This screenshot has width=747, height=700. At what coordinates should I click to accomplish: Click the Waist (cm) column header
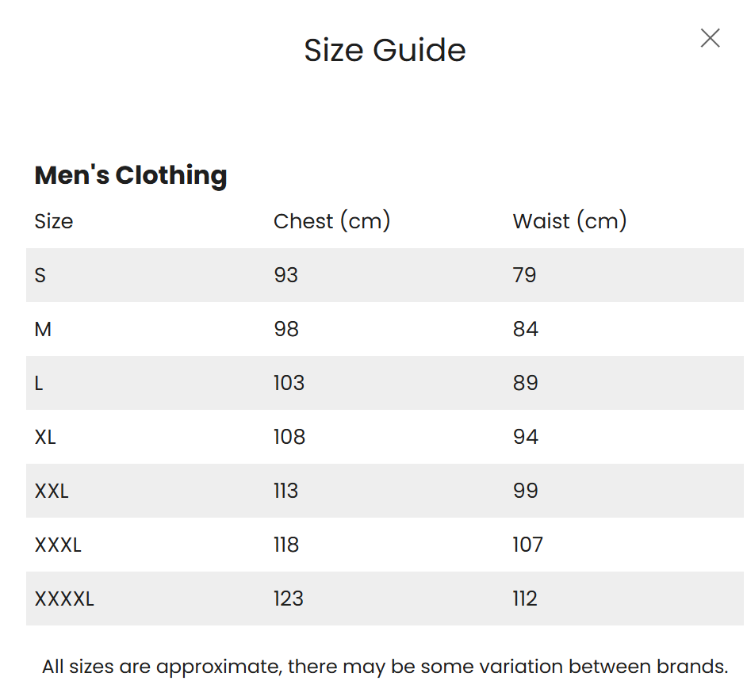coord(569,221)
